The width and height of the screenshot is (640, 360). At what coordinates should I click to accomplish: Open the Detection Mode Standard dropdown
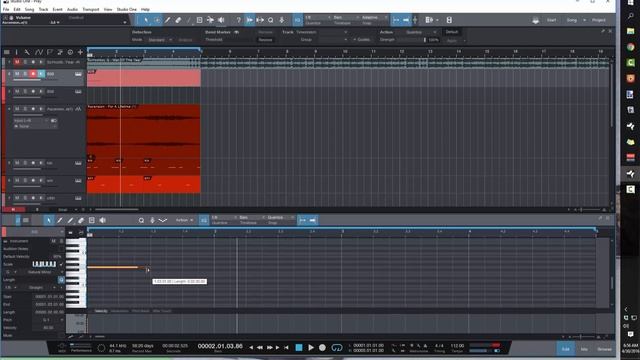tap(159, 40)
